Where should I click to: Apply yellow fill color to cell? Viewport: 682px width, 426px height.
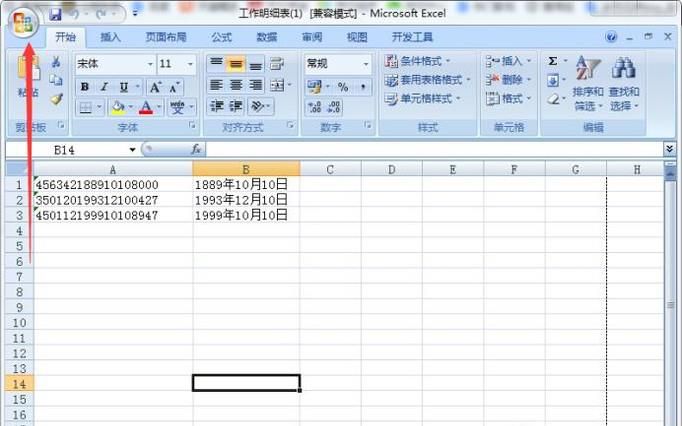coord(118,107)
